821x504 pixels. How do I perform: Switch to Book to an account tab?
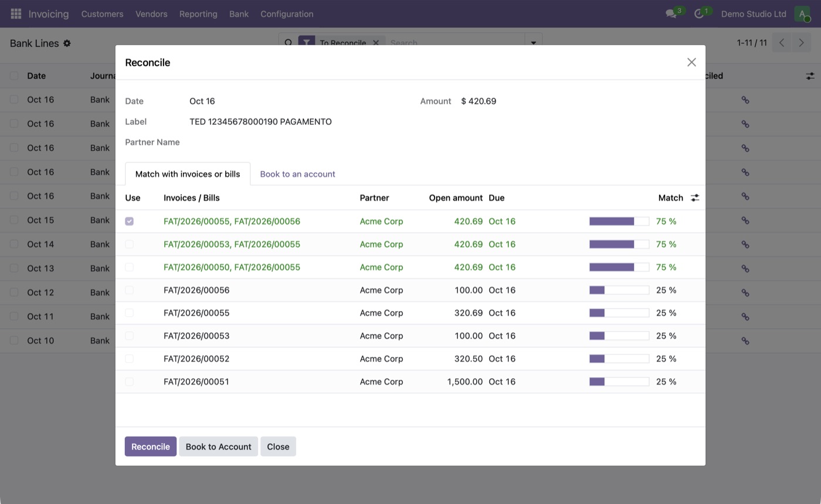[x=297, y=174]
